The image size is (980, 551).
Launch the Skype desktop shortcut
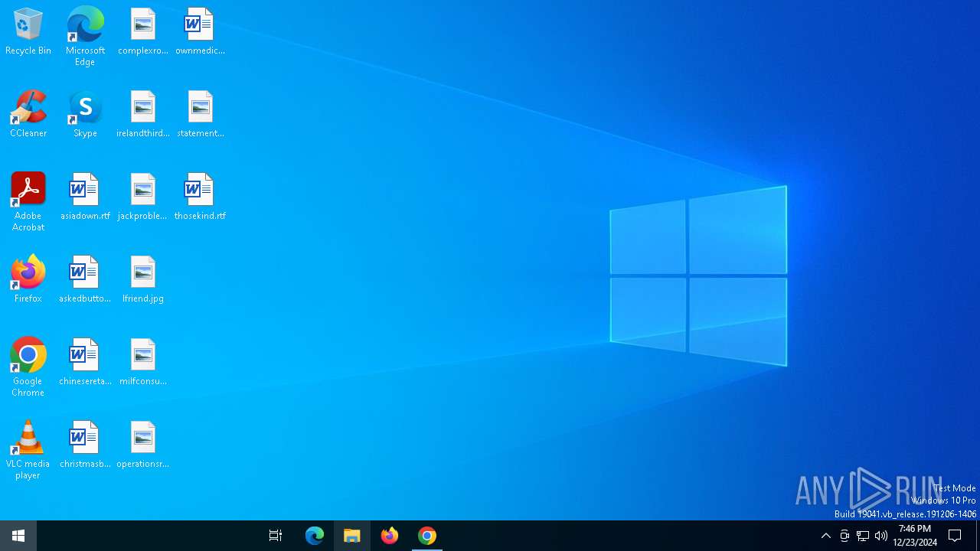coord(85,115)
